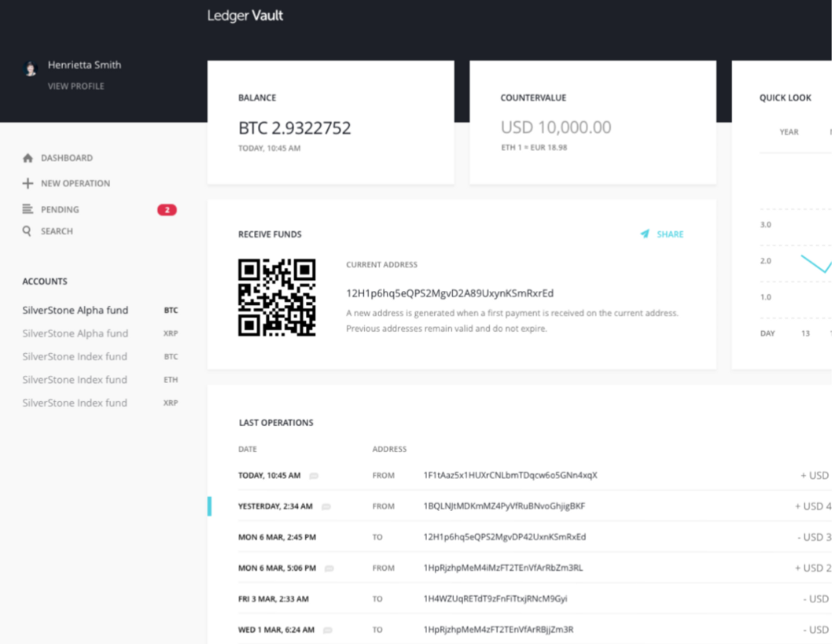839x644 pixels.
Task: Click the plus icon for New Operation
Action: coord(28,183)
